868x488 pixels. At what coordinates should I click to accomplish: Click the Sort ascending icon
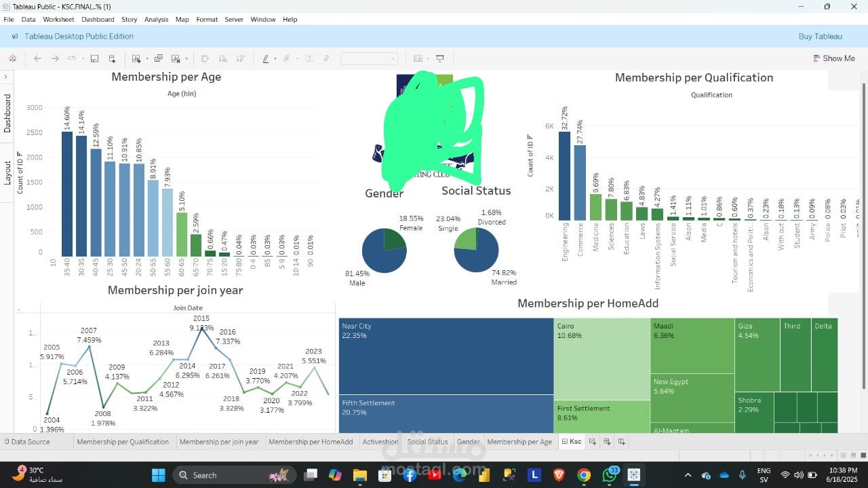point(222,58)
